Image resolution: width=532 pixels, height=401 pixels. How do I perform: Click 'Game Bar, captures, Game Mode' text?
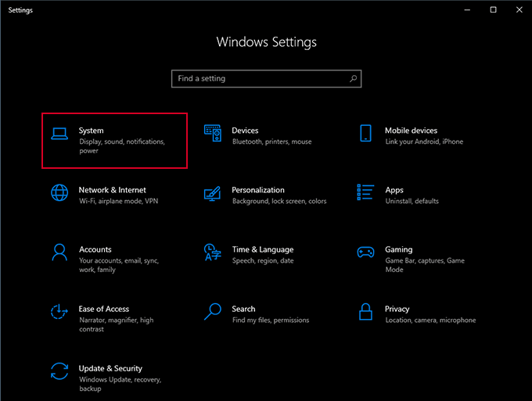[425, 265]
